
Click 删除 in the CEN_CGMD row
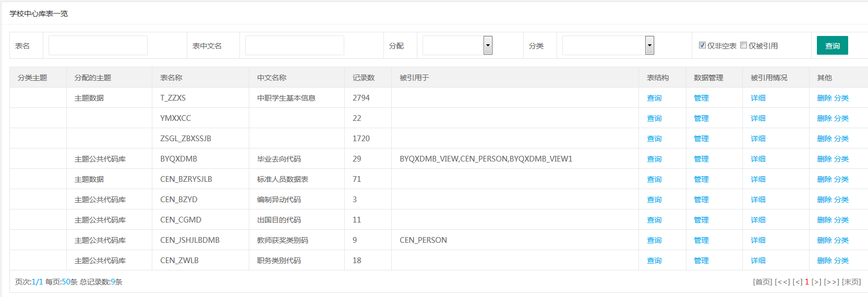(x=824, y=220)
